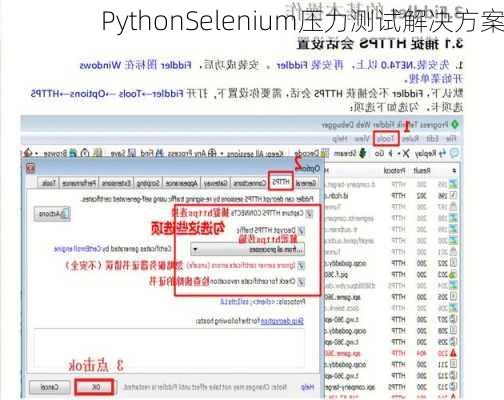Screen dimensions: 504x400
Task: Switch to the Gateway tab in Options
Action: coord(215,183)
